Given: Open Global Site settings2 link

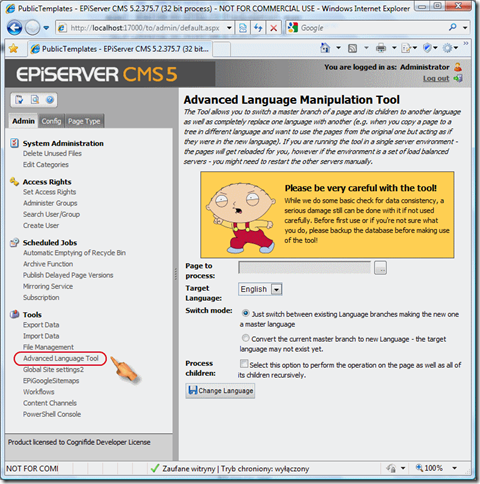Looking at the screenshot, I should (x=53, y=369).
